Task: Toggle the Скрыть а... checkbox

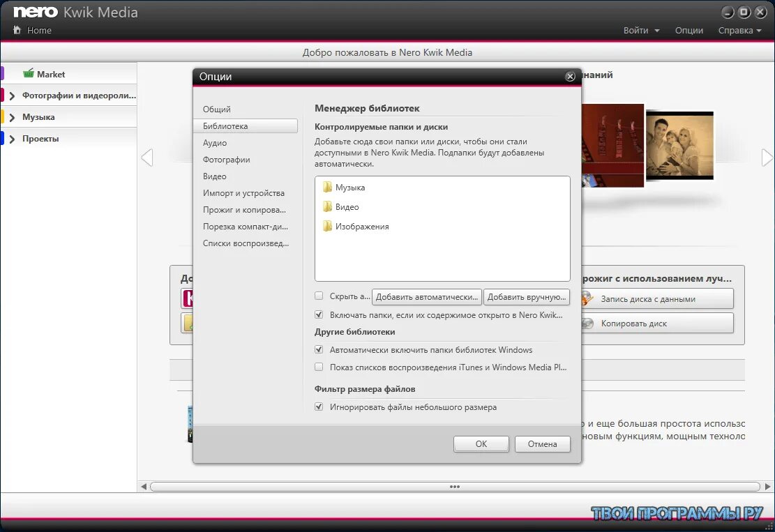Action: [x=319, y=296]
